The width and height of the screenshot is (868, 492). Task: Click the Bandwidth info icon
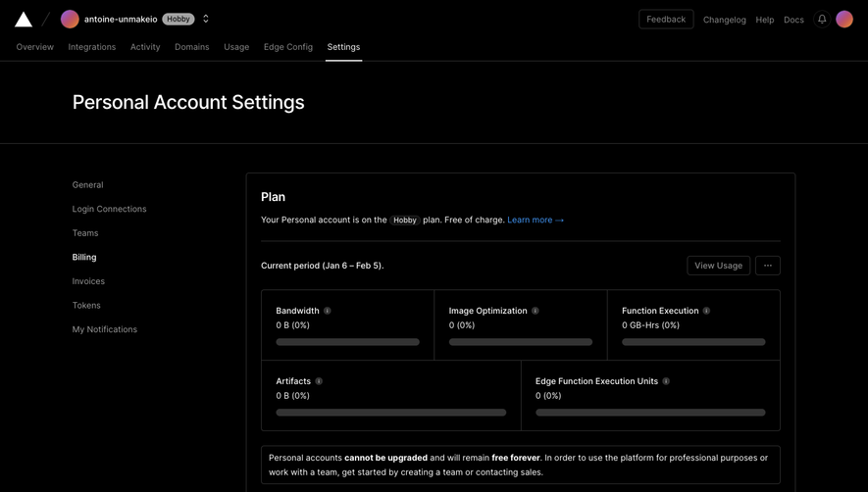coord(328,311)
